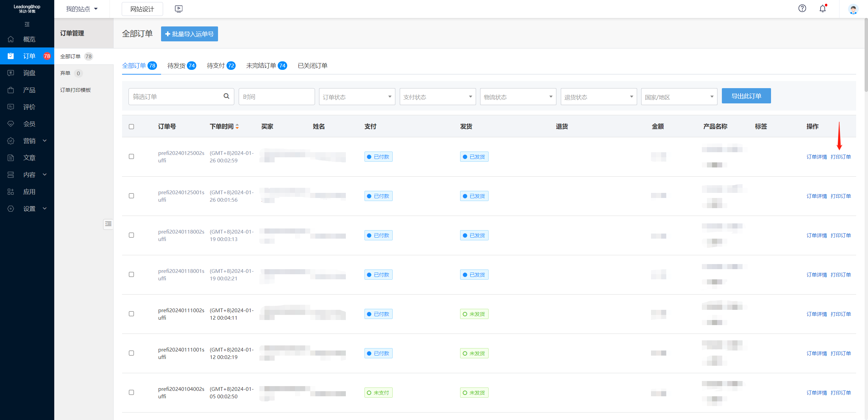
Task: Open the user avatar menu
Action: [853, 9]
